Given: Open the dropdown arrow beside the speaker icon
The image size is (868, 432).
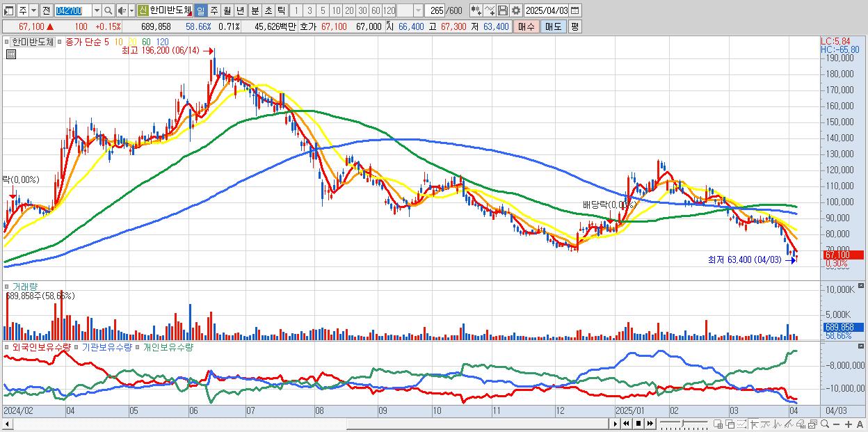Looking at the screenshot, I should (x=131, y=10).
